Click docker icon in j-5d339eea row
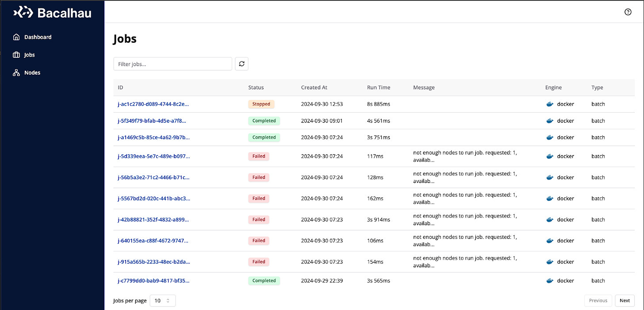644x310 pixels. 550,156
